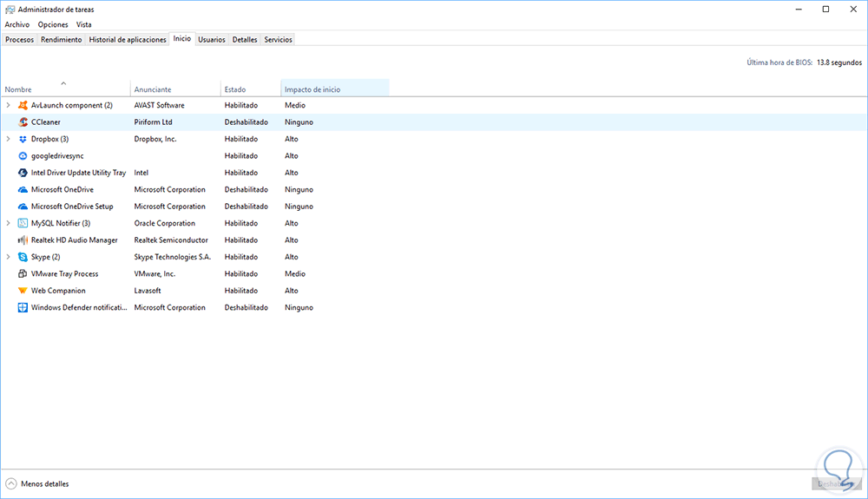Sort by the Estado column header
Viewport: 868px width, 499px height.
[x=250, y=89]
